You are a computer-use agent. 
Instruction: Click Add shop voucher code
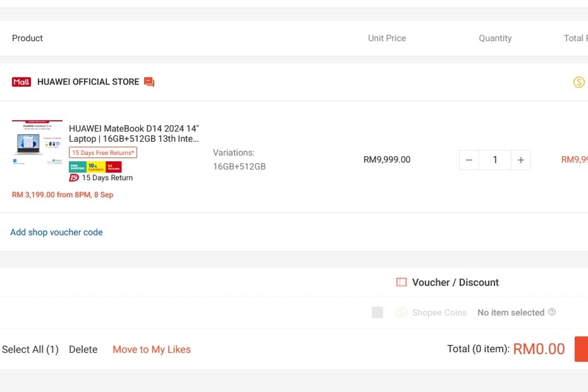56,232
